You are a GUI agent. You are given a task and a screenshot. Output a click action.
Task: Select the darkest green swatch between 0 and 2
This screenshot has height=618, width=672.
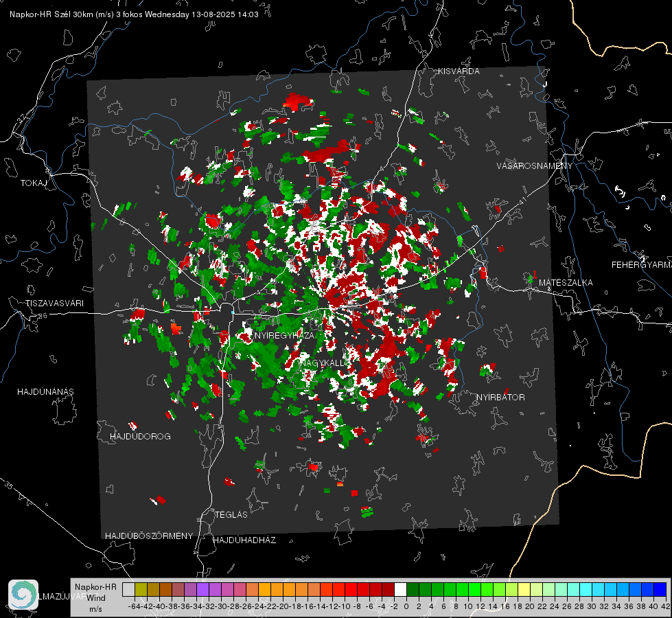tap(413, 590)
